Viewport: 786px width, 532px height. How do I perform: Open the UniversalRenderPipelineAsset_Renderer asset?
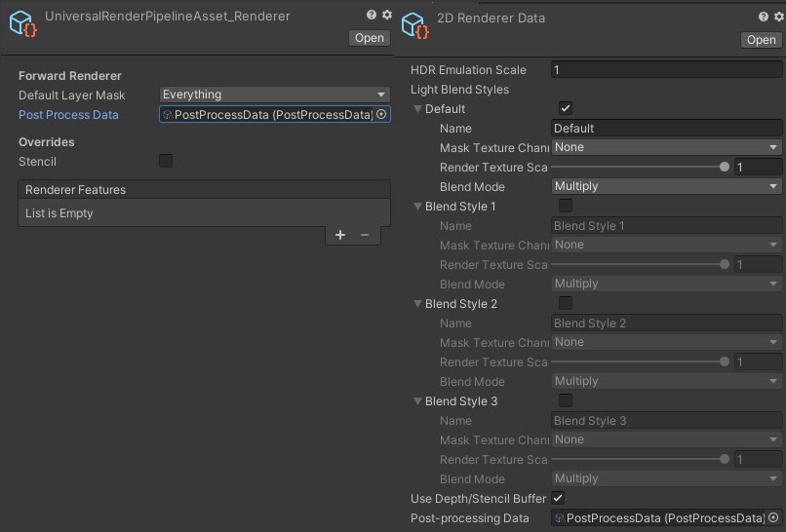click(370, 38)
